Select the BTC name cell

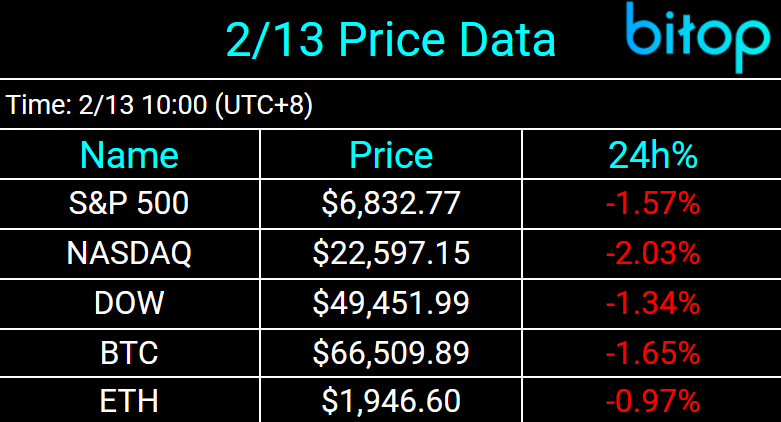coord(129,352)
